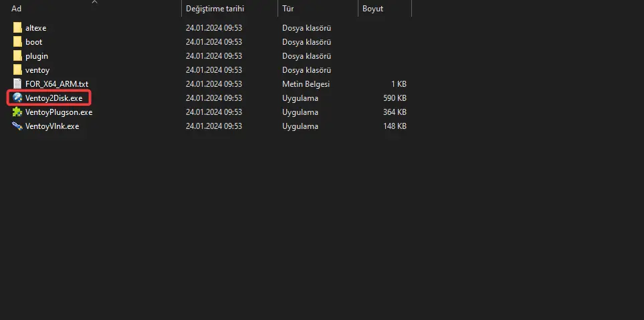Click the date in plugin row

click(x=214, y=56)
